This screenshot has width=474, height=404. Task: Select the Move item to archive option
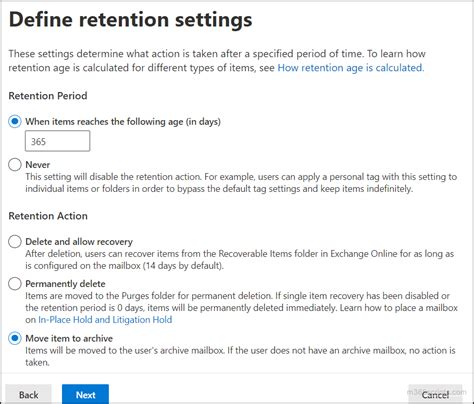pos(15,339)
